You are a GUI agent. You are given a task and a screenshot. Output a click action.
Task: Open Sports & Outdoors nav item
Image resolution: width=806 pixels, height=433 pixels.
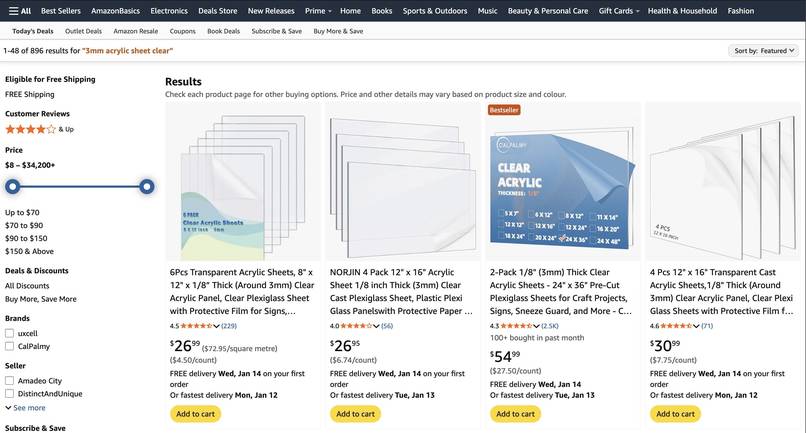coord(435,11)
